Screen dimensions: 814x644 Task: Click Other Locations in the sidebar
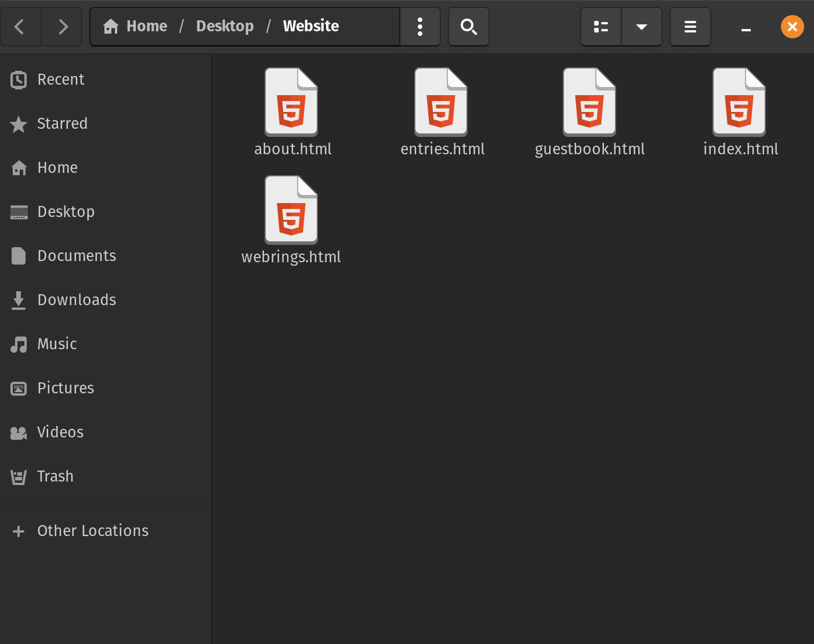coord(93,531)
